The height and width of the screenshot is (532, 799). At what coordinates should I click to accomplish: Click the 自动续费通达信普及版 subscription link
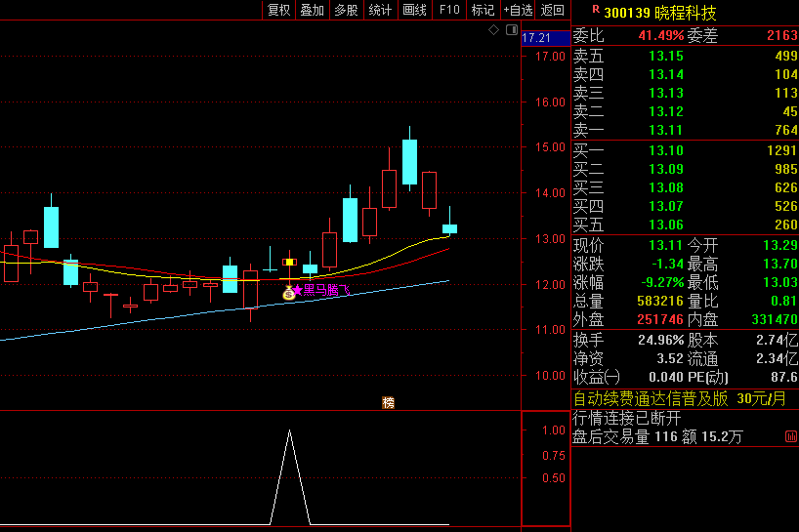click(650, 398)
